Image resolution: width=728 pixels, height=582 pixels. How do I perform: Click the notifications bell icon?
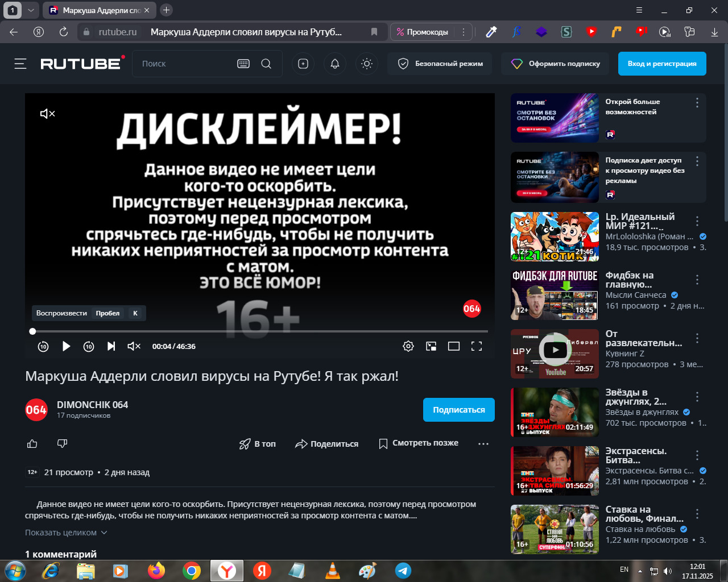pyautogui.click(x=335, y=64)
